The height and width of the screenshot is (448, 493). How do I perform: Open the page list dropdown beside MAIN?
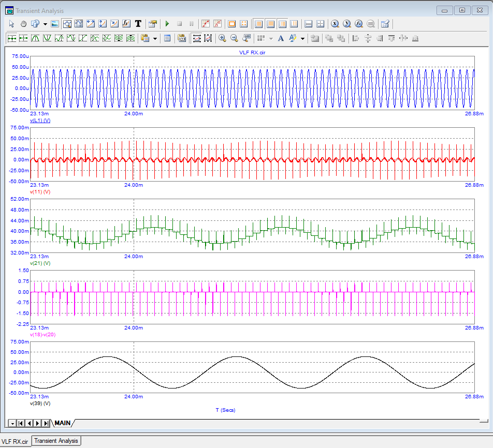(x=12, y=423)
